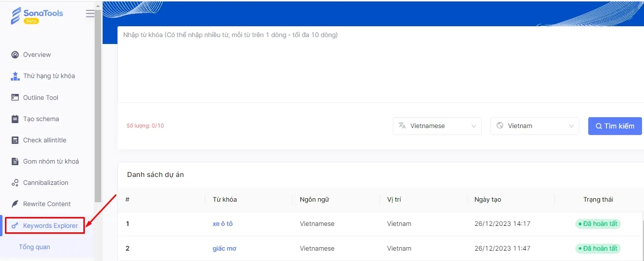Screen dimensions: 644x261
Task: Open the "xe ô tô" keyword link
Action: pos(223,224)
